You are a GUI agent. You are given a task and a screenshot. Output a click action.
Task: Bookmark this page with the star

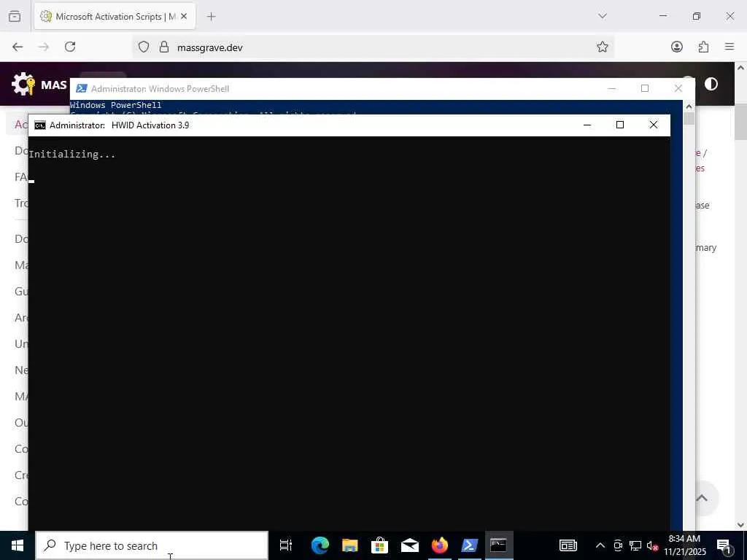pyautogui.click(x=602, y=47)
